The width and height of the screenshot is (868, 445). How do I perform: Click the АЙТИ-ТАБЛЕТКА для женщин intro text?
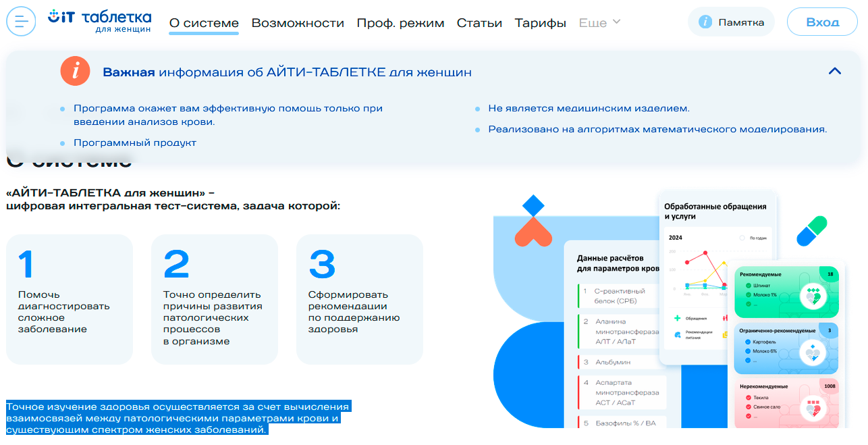click(x=173, y=199)
